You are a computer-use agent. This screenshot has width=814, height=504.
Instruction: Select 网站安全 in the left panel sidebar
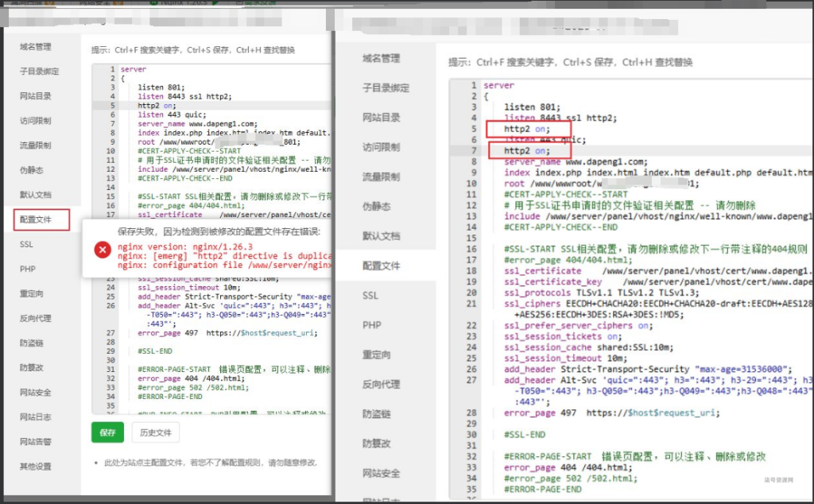pyautogui.click(x=36, y=392)
